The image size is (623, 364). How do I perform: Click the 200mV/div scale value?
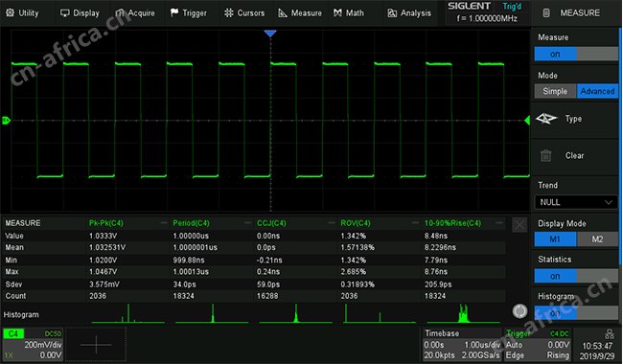point(43,345)
